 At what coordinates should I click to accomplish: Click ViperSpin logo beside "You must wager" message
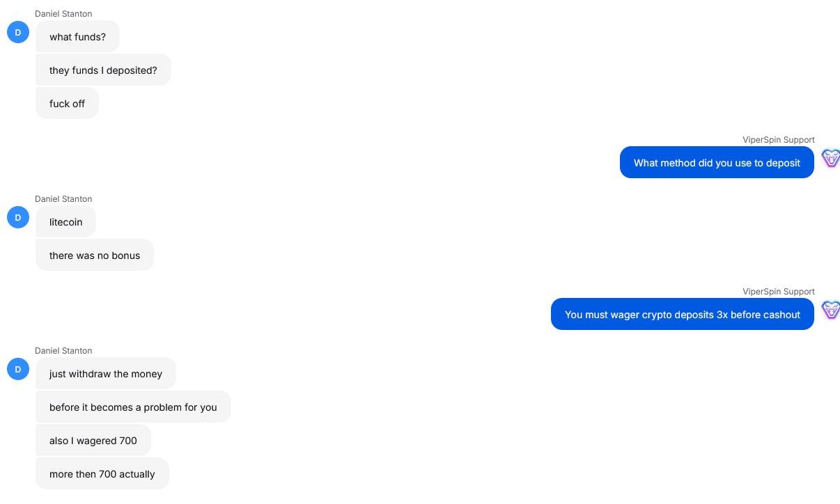(830, 310)
